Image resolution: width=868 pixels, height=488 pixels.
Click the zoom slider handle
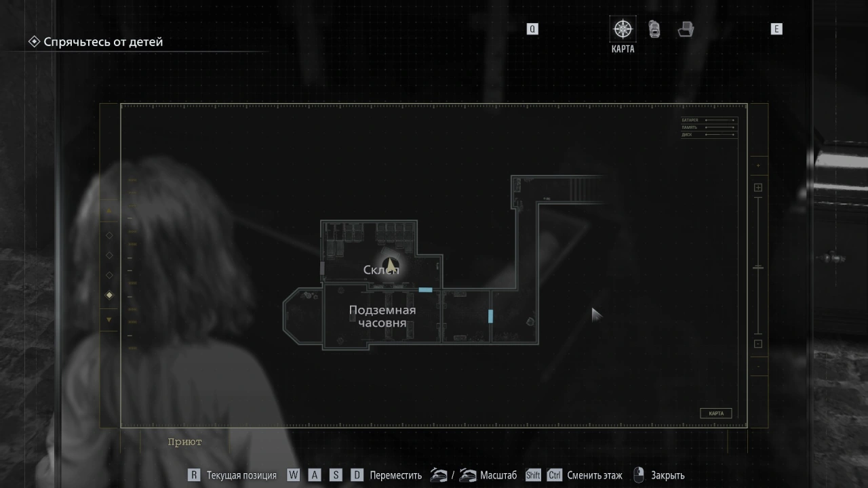tap(758, 268)
